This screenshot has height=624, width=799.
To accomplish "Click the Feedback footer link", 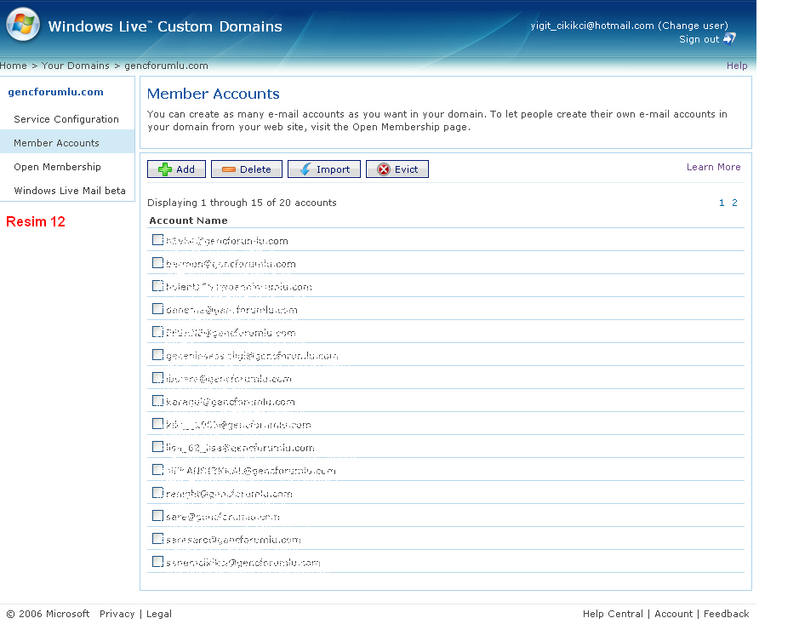I will pos(727,614).
